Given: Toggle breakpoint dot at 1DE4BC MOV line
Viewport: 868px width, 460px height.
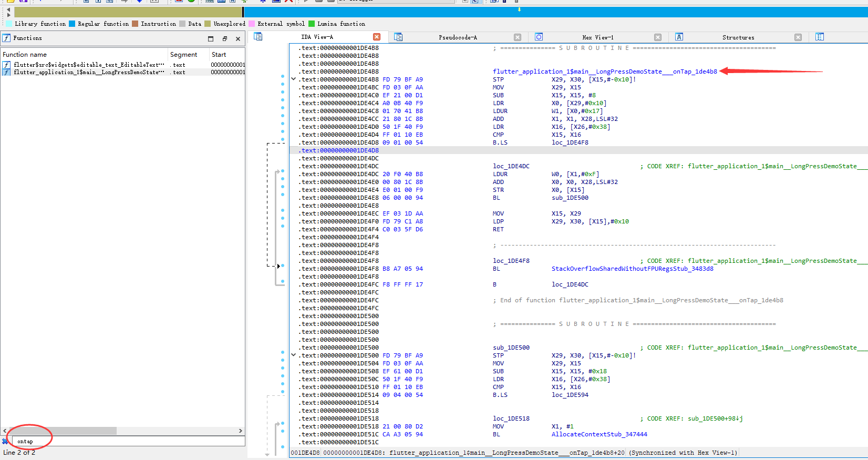Looking at the screenshot, I should pos(283,84).
